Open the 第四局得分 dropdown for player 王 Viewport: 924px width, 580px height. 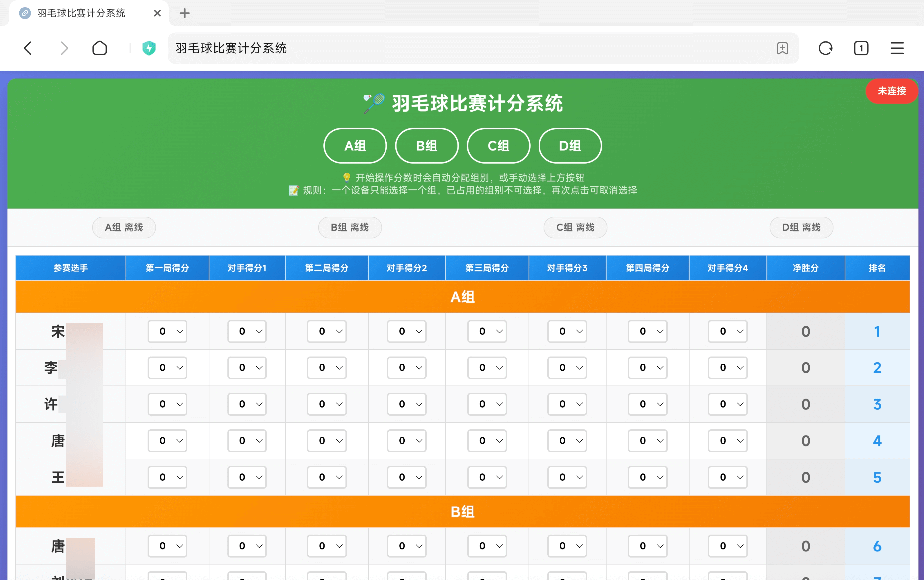coord(647,477)
